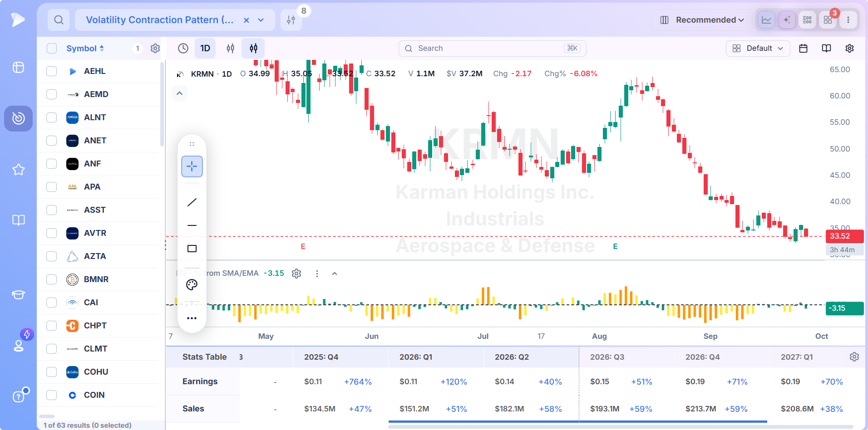The image size is (868, 430).
Task: Sort by the Symbol column header
Action: (85, 49)
